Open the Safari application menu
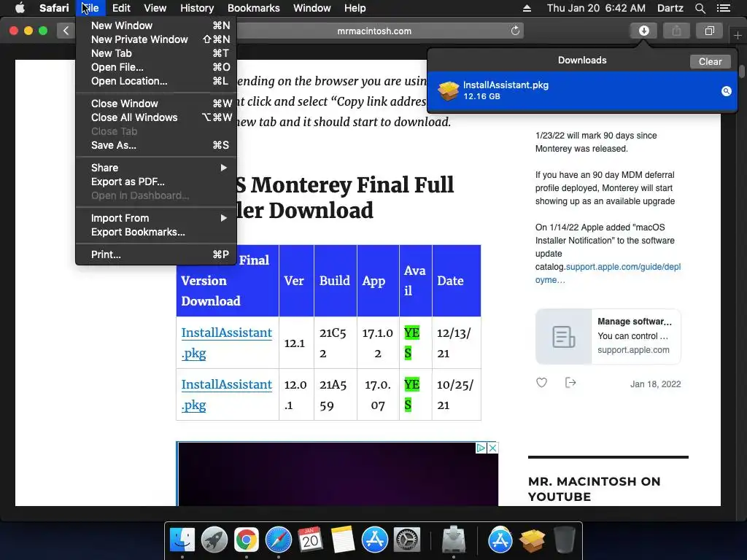Image resolution: width=747 pixels, height=560 pixels. (54, 8)
